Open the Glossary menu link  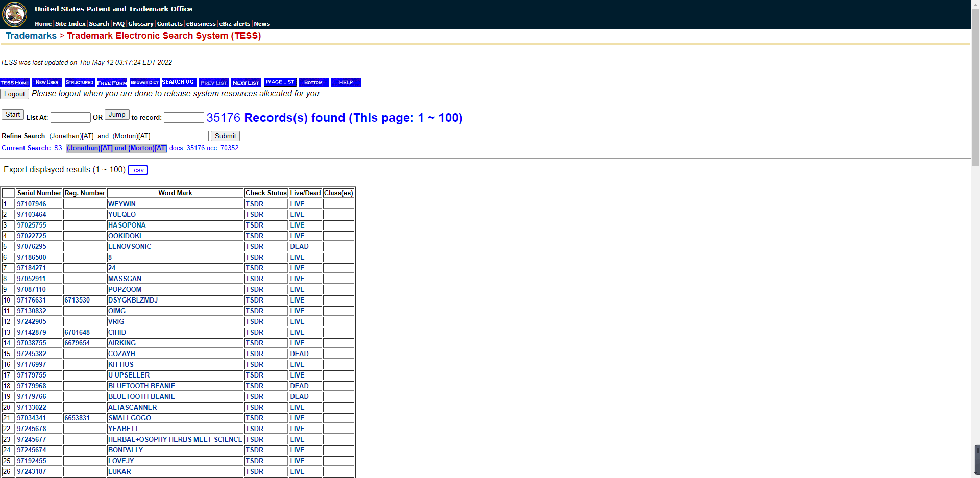point(140,24)
